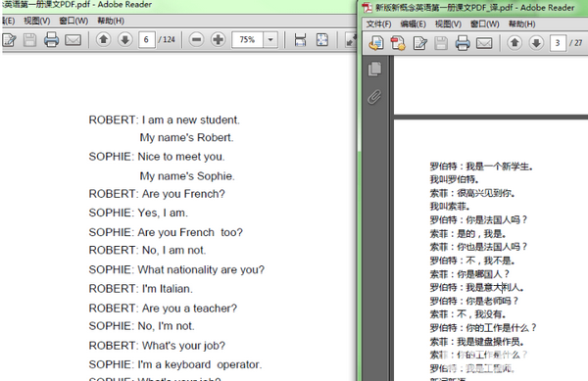Open 帮助(H) menu in left window
The image size is (588, 381).
coord(111,21)
